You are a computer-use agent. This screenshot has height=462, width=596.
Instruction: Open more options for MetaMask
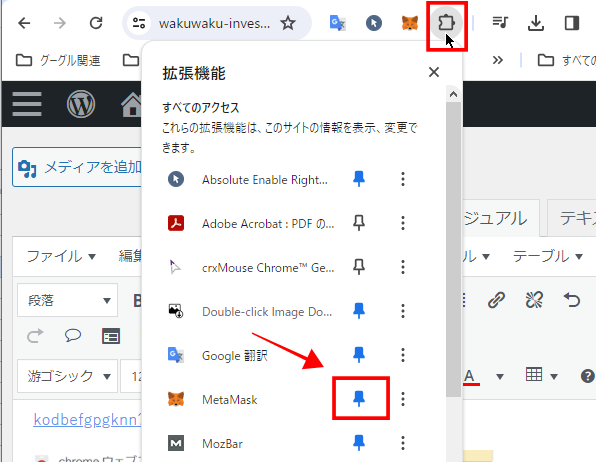click(x=403, y=399)
